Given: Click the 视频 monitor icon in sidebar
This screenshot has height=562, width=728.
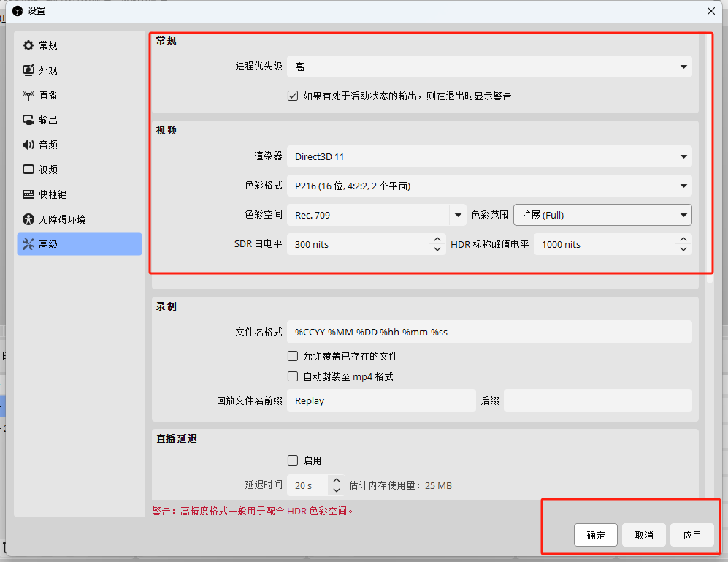Looking at the screenshot, I should 28,170.
